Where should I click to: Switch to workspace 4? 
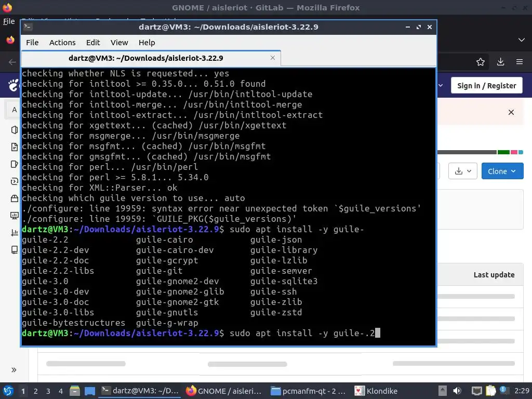60,391
